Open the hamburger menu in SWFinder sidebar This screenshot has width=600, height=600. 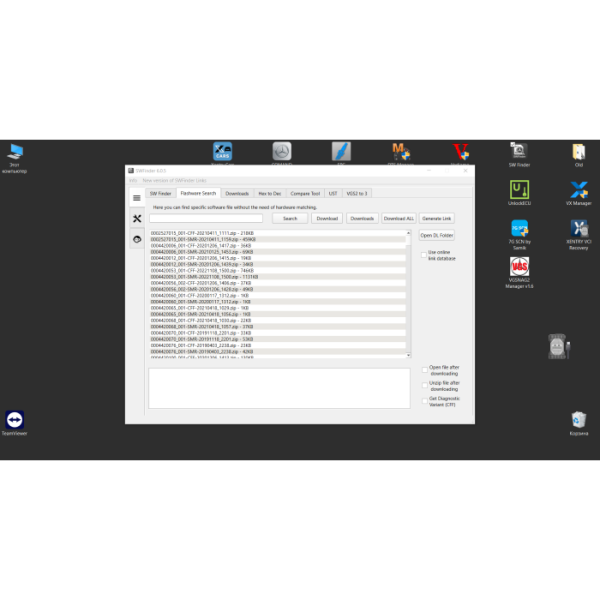pyautogui.click(x=137, y=198)
